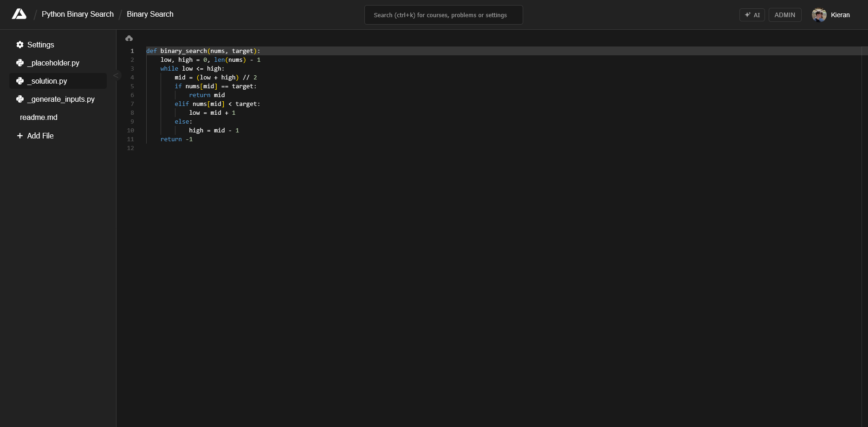
Task: Click empty code line number 12
Action: point(130,148)
